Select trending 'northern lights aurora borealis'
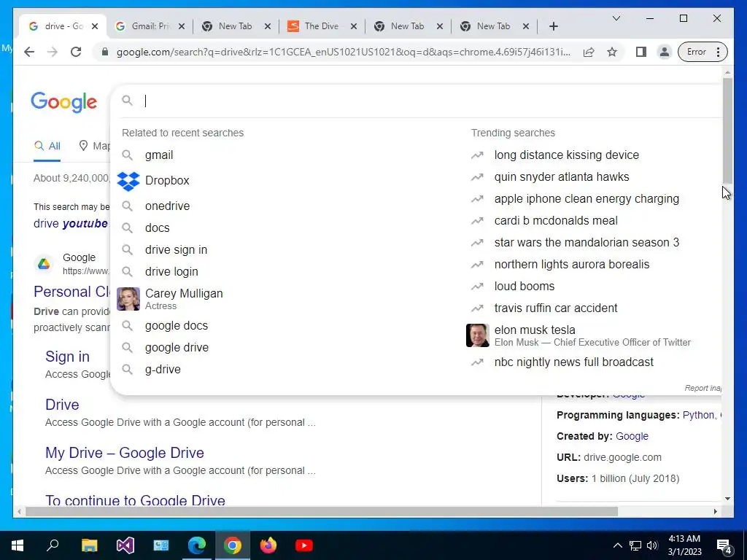This screenshot has height=560, width=747. pyautogui.click(x=572, y=264)
